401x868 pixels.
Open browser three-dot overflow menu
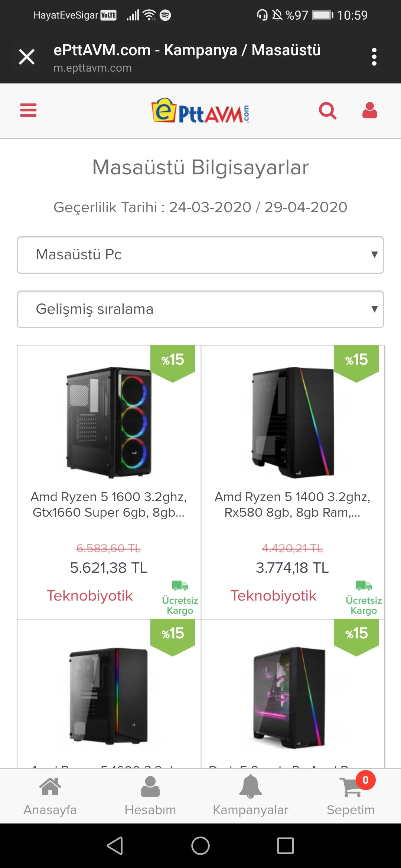(374, 57)
